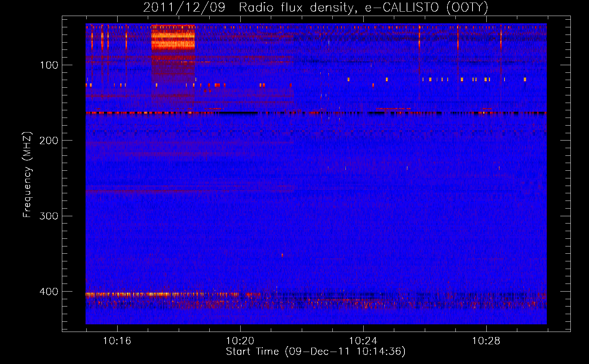Screen dimensions: 589x364
Task: Click the 10:28 time tick label
Action: [x=486, y=341]
